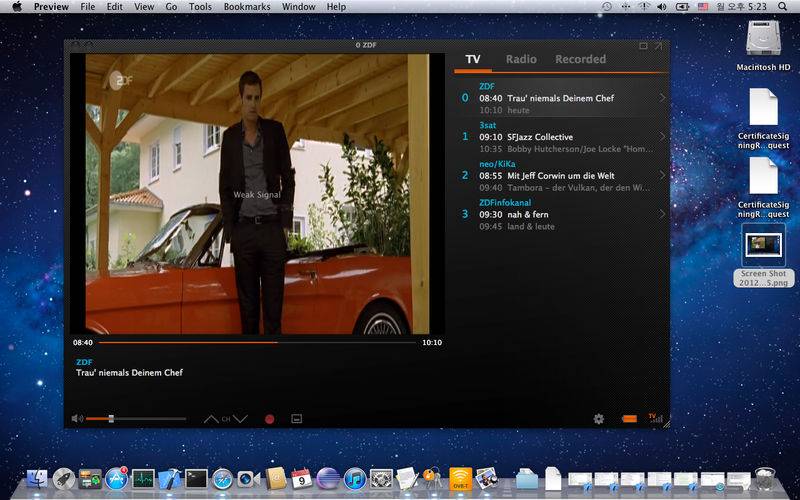Open Terminal in the Dock
The height and width of the screenshot is (500, 800).
(196, 479)
